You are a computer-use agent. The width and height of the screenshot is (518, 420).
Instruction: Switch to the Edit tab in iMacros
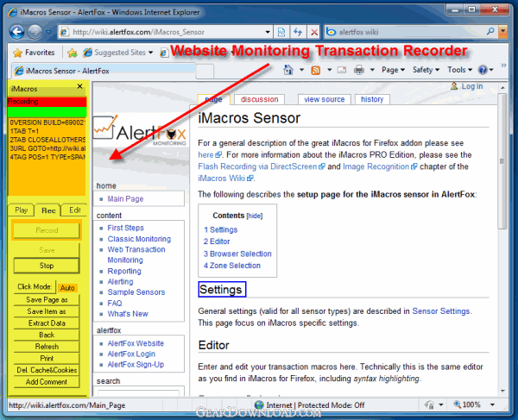74,210
